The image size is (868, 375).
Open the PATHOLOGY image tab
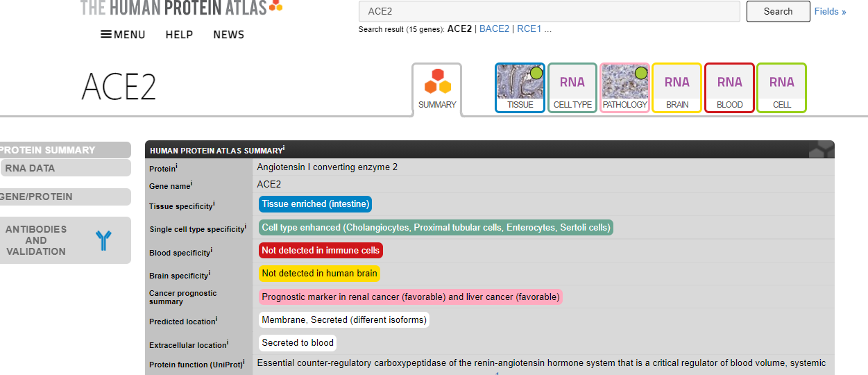click(x=624, y=87)
